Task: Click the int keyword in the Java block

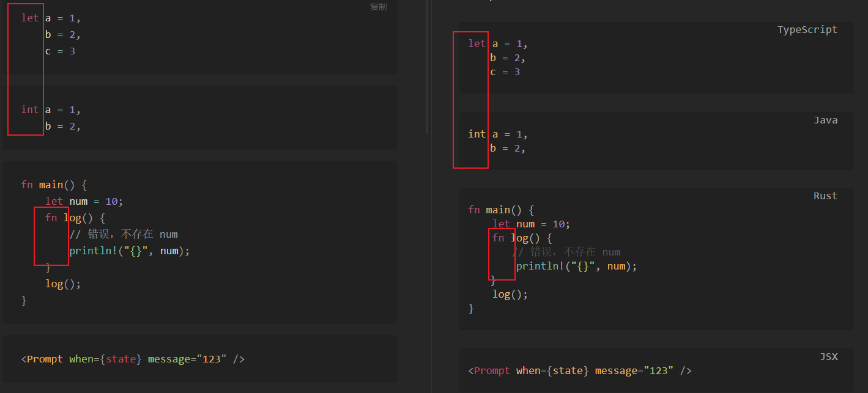Action: 477,134
